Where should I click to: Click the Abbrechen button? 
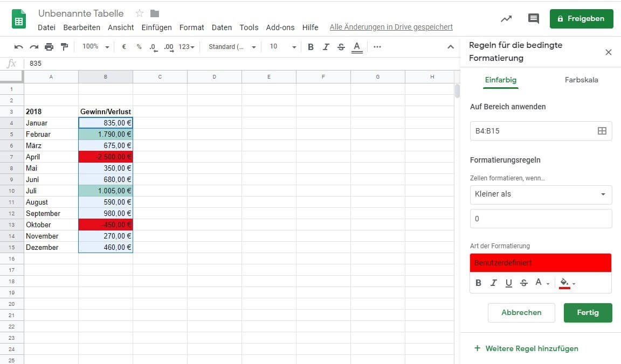click(521, 312)
